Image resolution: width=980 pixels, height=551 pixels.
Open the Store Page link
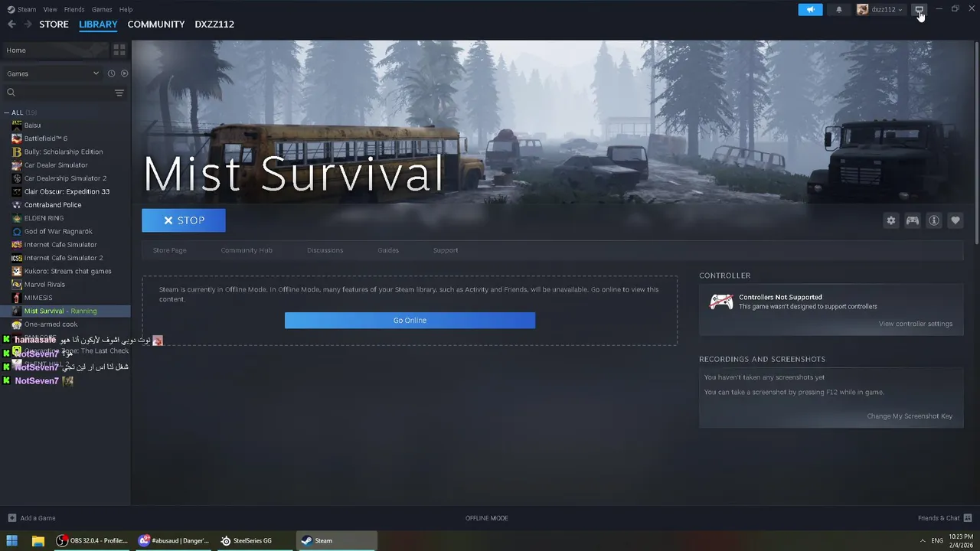[169, 250]
